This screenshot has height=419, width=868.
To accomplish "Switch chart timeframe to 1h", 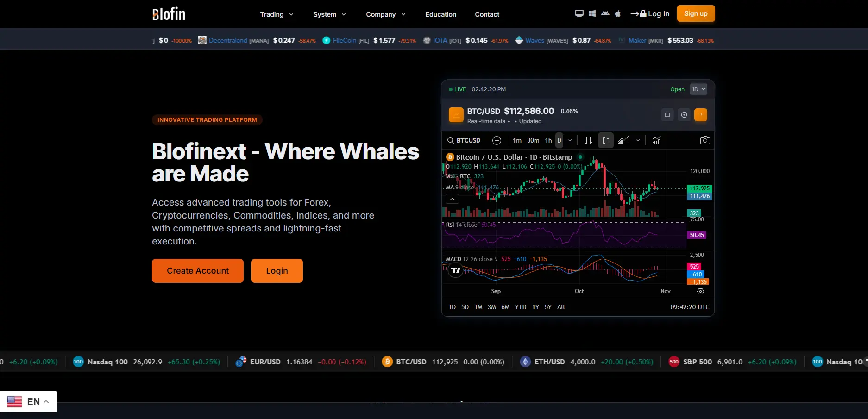I will pos(548,140).
